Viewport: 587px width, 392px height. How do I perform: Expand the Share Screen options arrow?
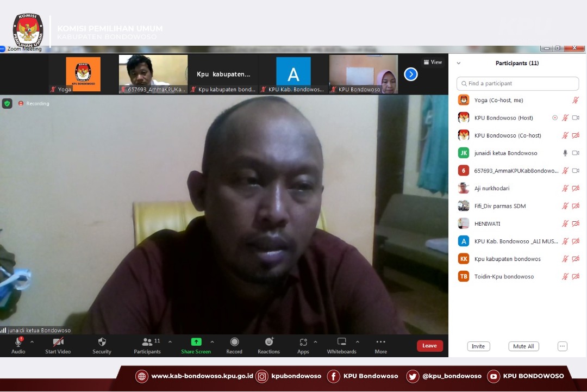(212, 342)
